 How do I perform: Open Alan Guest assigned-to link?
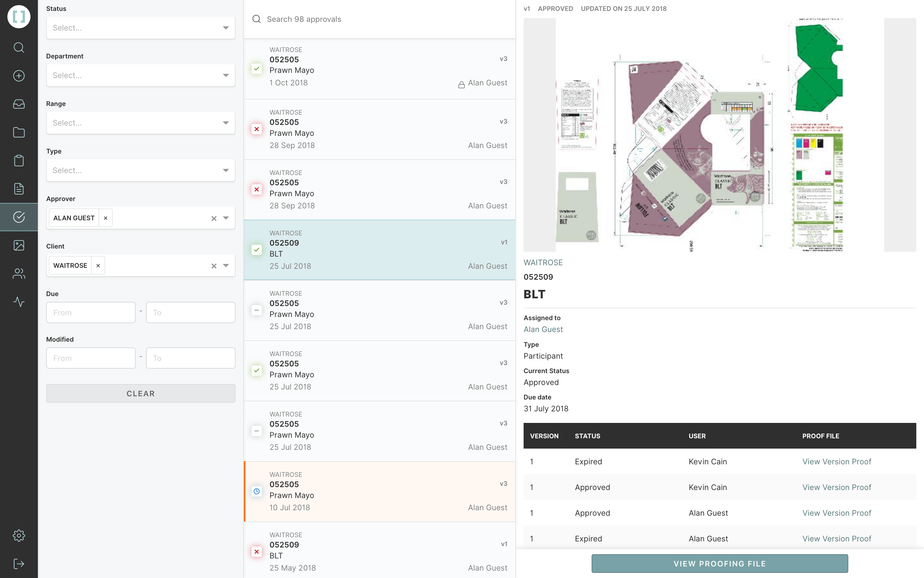pos(543,329)
